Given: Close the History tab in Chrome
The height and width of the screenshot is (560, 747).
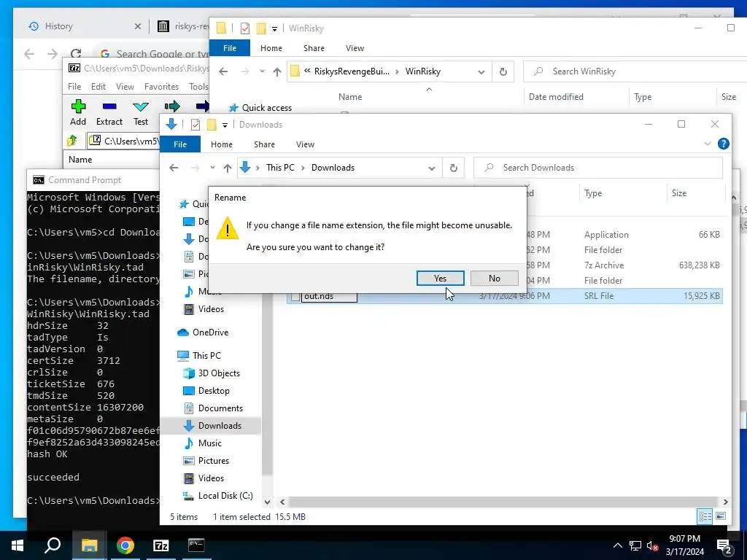Looking at the screenshot, I should click(138, 26).
